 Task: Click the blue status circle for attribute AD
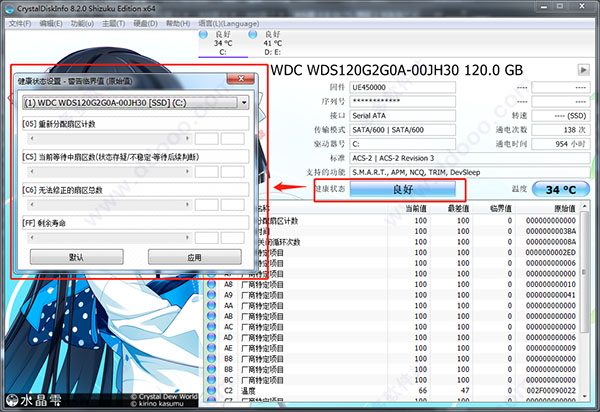211,337
